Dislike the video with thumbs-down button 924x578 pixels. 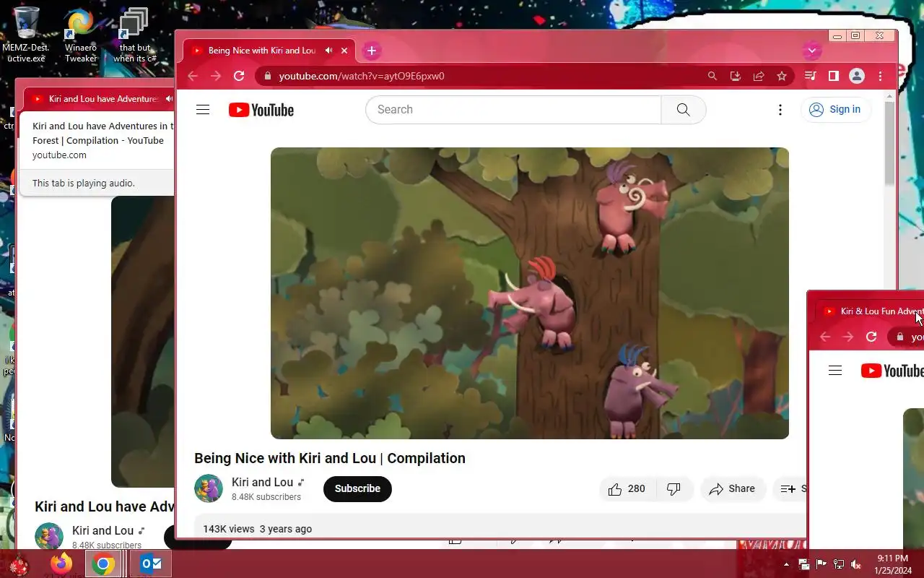674,489
